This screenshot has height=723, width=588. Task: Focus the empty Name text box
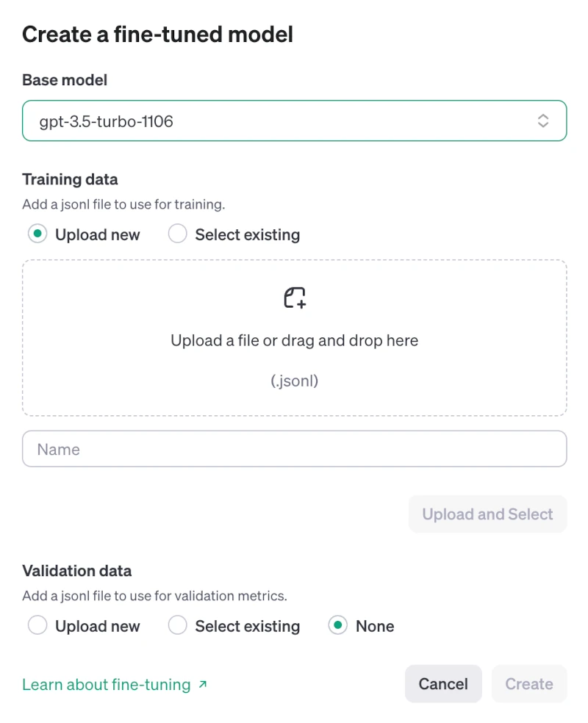click(x=294, y=448)
